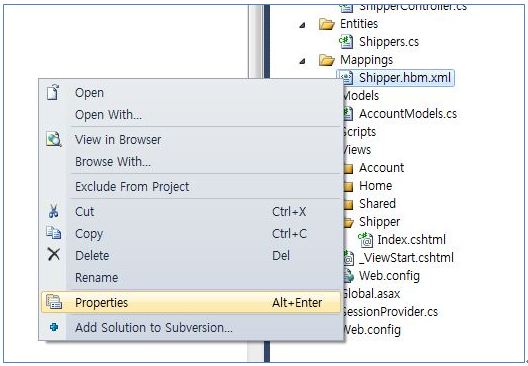Choose Rename in the context menu
The height and width of the screenshot is (366, 528).
[x=97, y=277]
